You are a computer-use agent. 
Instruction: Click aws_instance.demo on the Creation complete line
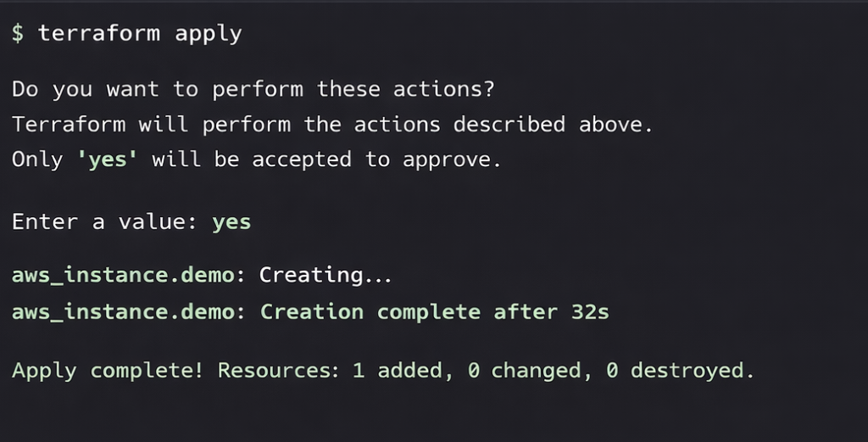(123, 311)
